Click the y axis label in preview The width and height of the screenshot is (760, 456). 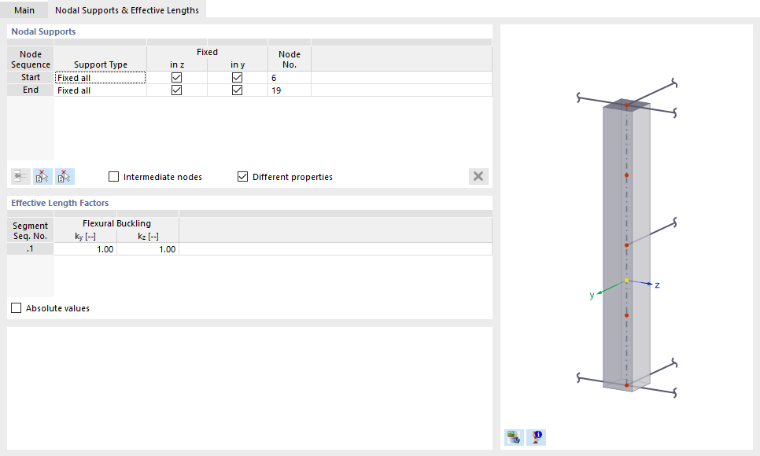pos(592,295)
